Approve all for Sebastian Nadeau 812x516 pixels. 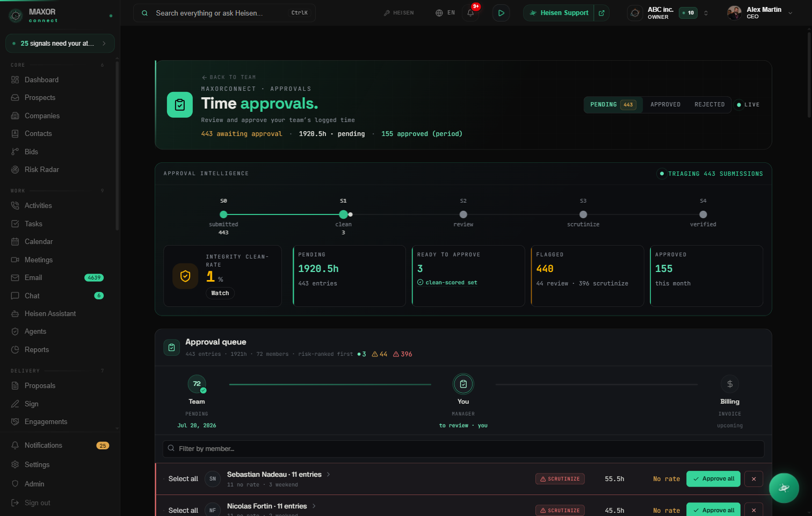(713, 479)
